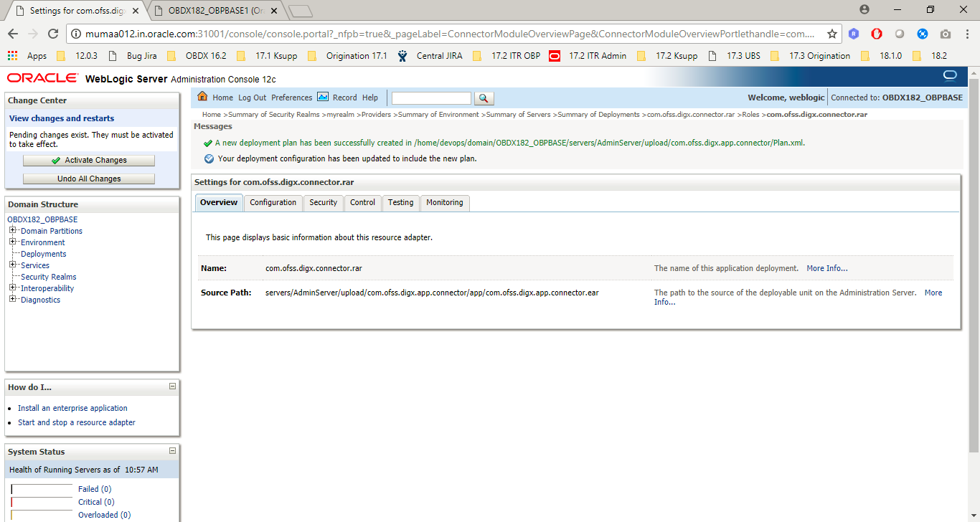980x522 pixels.
Task: Open the Bug Jira bookmark
Action: (x=132, y=56)
